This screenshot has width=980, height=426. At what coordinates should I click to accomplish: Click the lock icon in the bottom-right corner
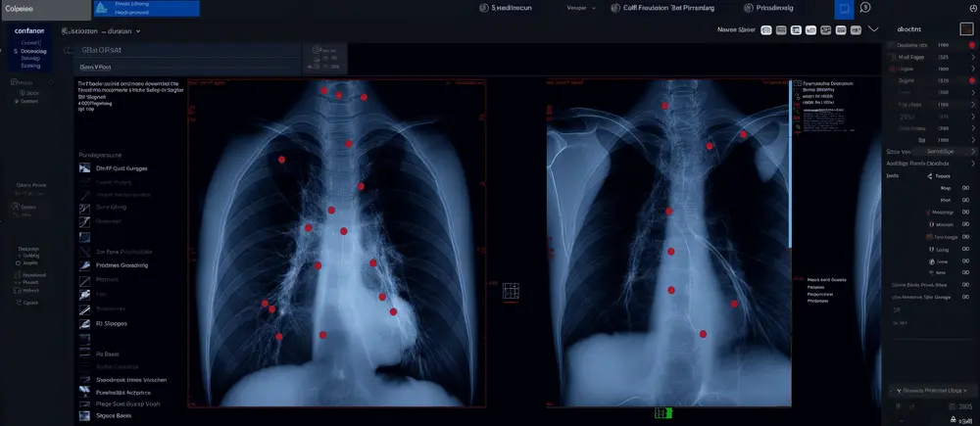pos(954,420)
